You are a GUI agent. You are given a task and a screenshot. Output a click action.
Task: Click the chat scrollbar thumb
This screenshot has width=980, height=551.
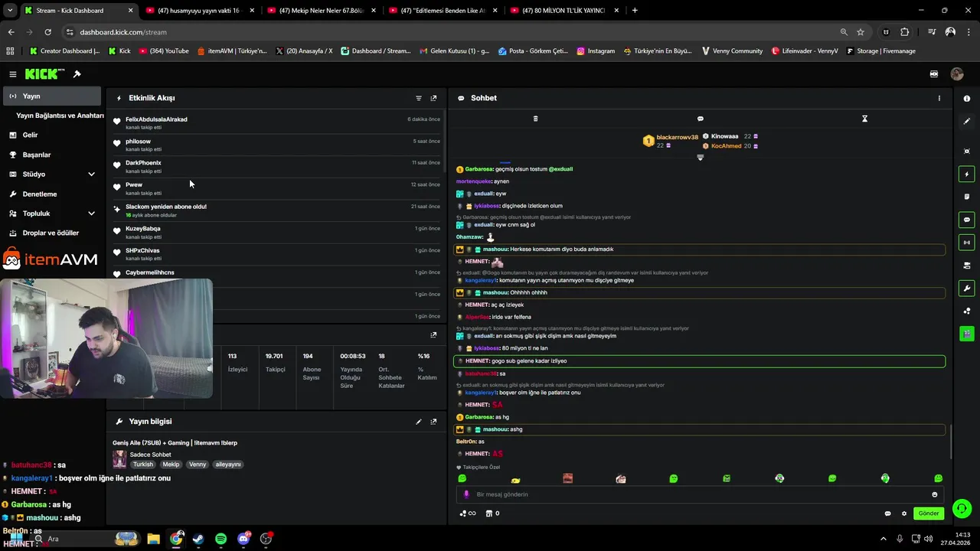951,444
